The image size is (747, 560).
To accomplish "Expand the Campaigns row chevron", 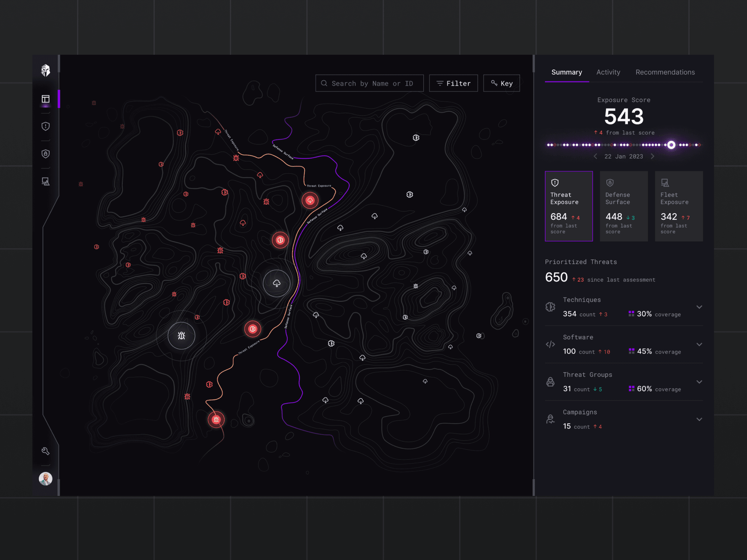I will [699, 419].
